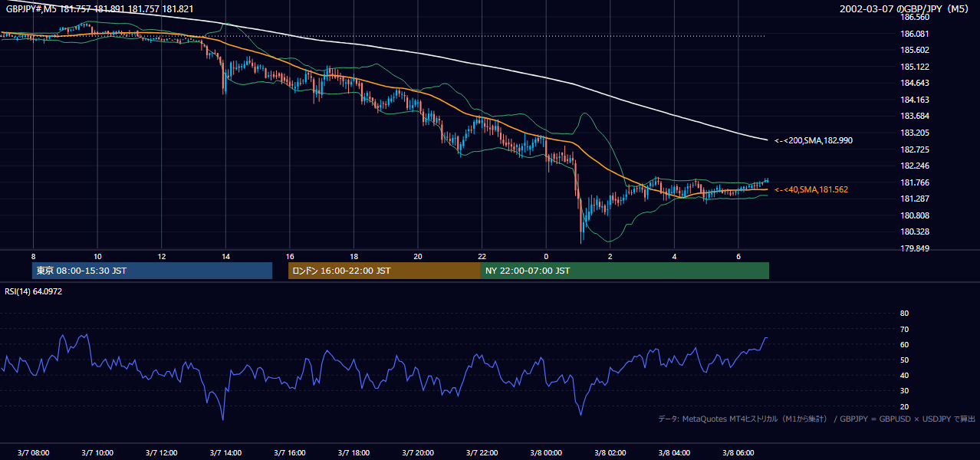Click price axis value 181.766
The width and height of the screenshot is (980, 460).
[x=914, y=182]
